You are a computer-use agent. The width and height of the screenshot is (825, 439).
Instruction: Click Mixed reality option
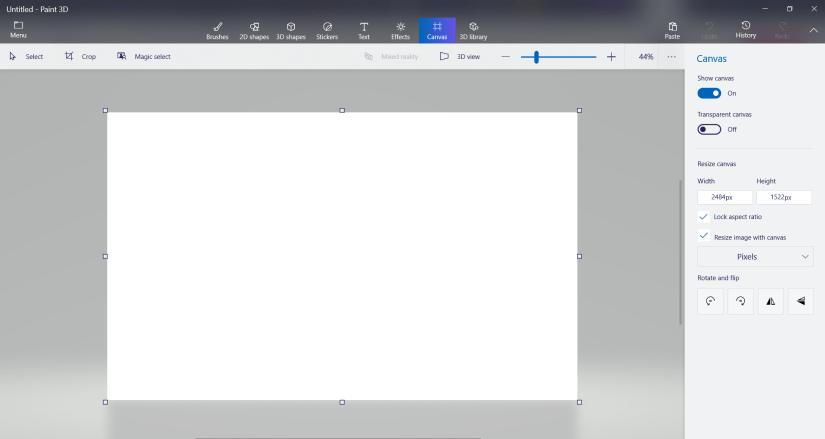pyautogui.click(x=391, y=56)
